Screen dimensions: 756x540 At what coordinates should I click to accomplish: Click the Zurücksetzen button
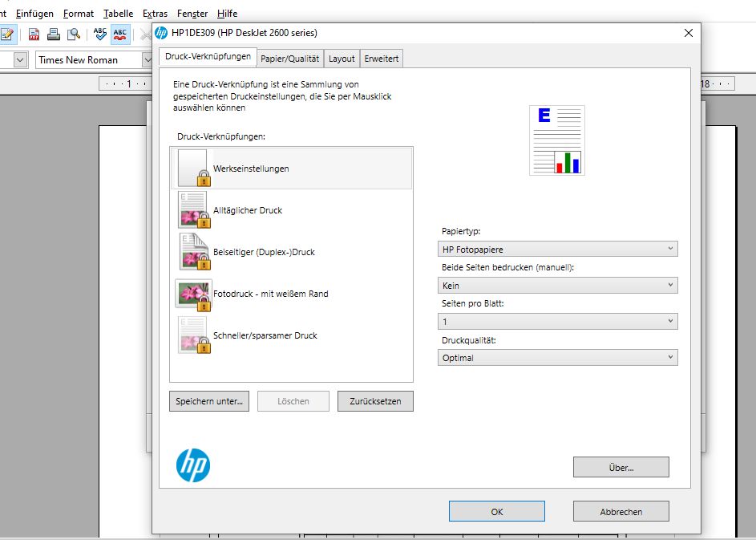[375, 401]
